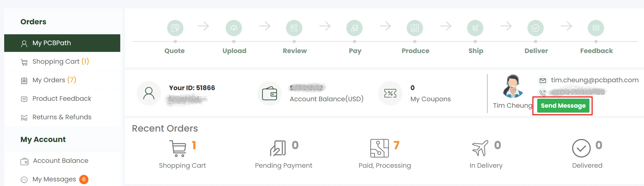Open Shopping Cart in sidebar
This screenshot has width=644, height=186.
click(x=56, y=62)
